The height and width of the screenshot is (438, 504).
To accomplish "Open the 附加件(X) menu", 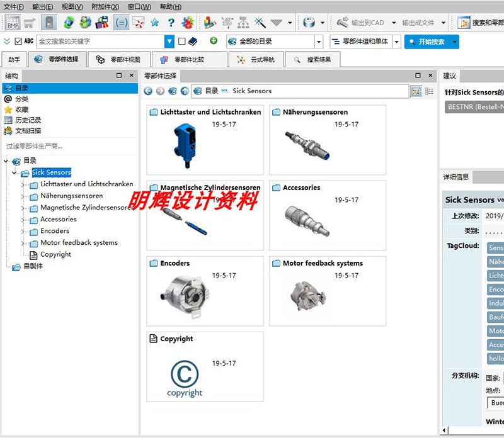I will (x=105, y=7).
